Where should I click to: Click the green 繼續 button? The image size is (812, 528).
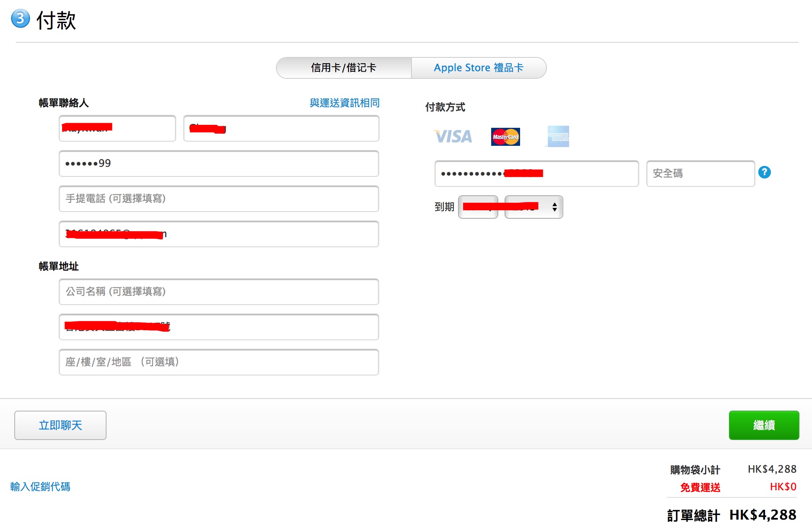coord(763,425)
